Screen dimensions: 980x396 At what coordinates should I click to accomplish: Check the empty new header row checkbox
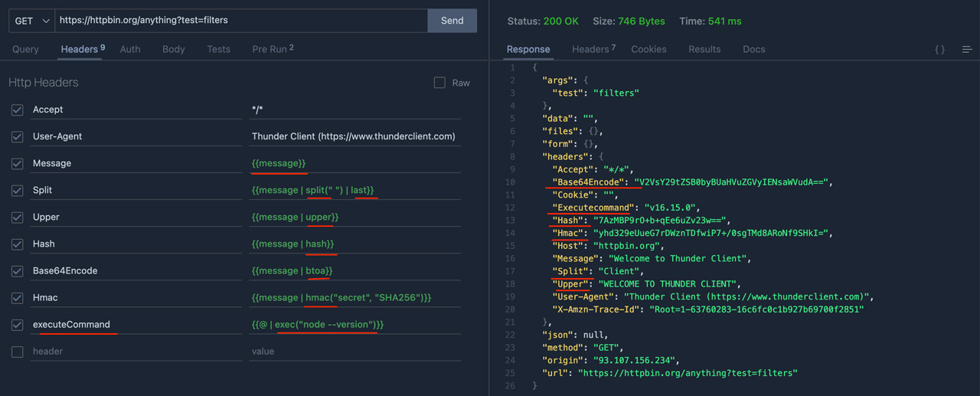click(17, 352)
